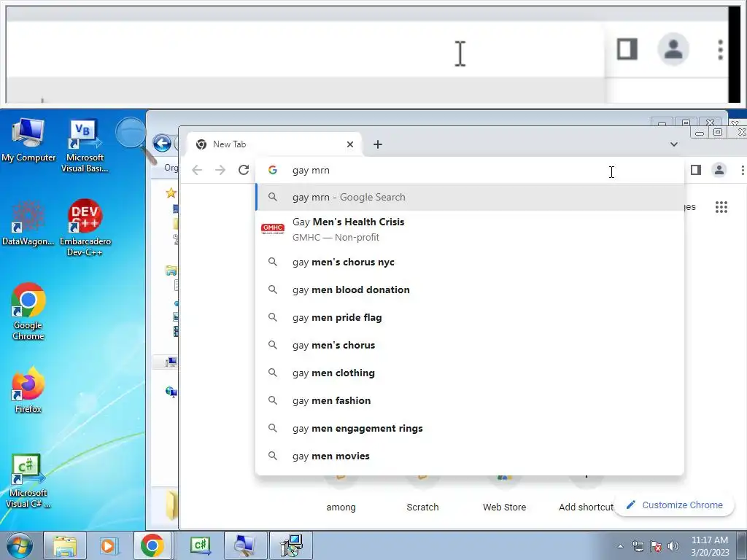The width and height of the screenshot is (747, 560).
Task: Choose Gay Men's Health Crisis suggestion
Action: 470,230
